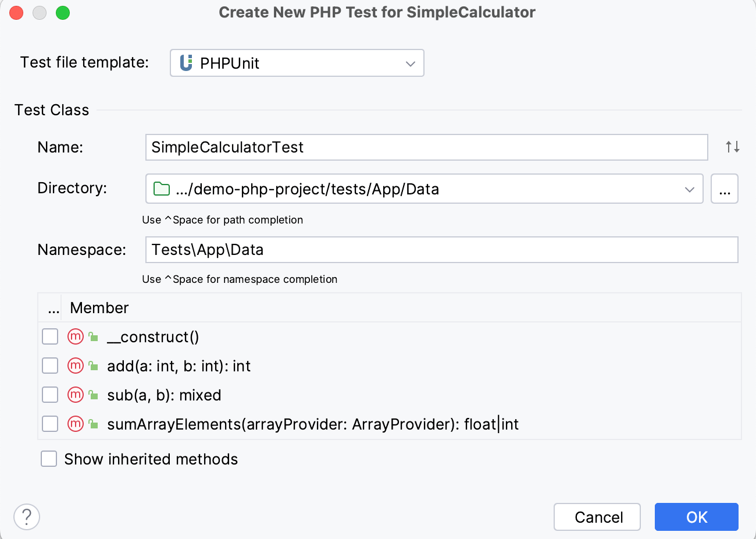Select the add(a: int, b: int) method checkbox
This screenshot has height=539, width=756.
(x=50, y=366)
